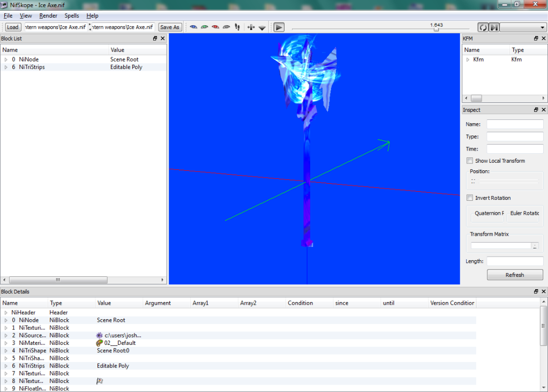Toggle the draw axes toolbar icon
The image size is (548, 392).
point(251,27)
